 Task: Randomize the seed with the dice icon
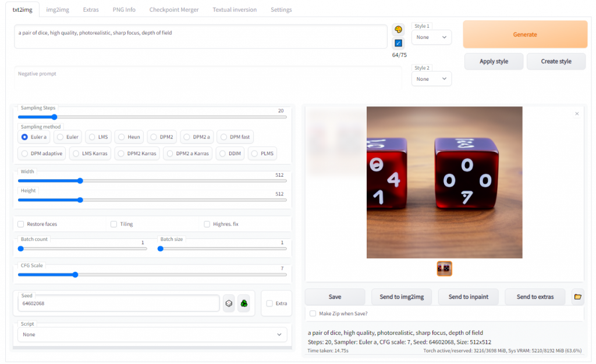click(x=229, y=304)
